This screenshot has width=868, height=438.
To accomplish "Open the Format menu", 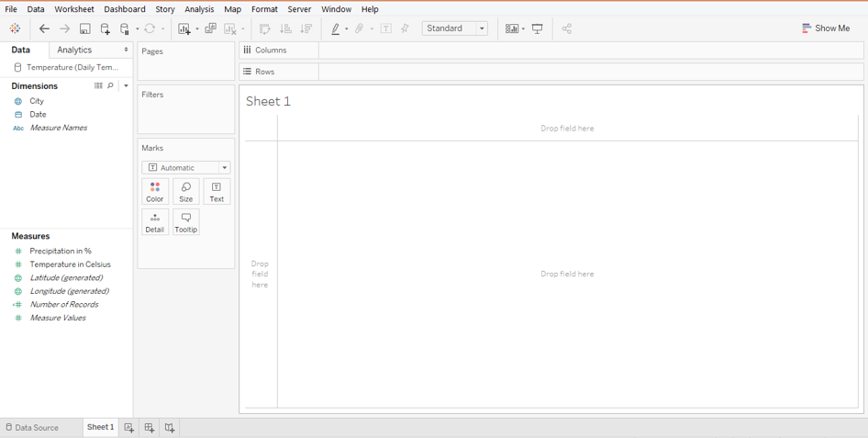I will (264, 9).
